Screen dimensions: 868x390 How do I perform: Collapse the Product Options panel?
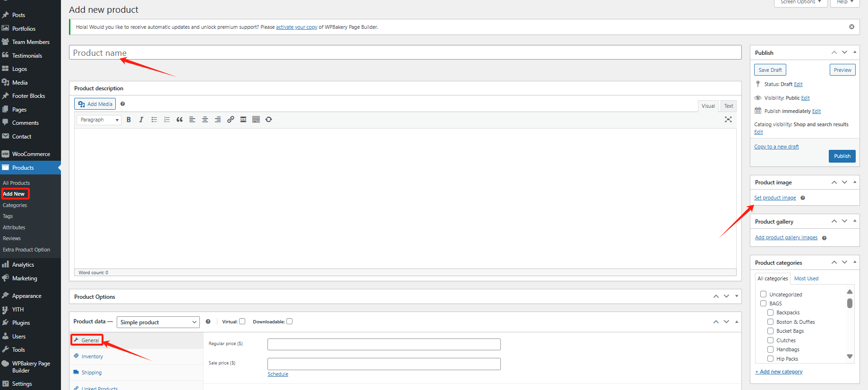coord(737,296)
